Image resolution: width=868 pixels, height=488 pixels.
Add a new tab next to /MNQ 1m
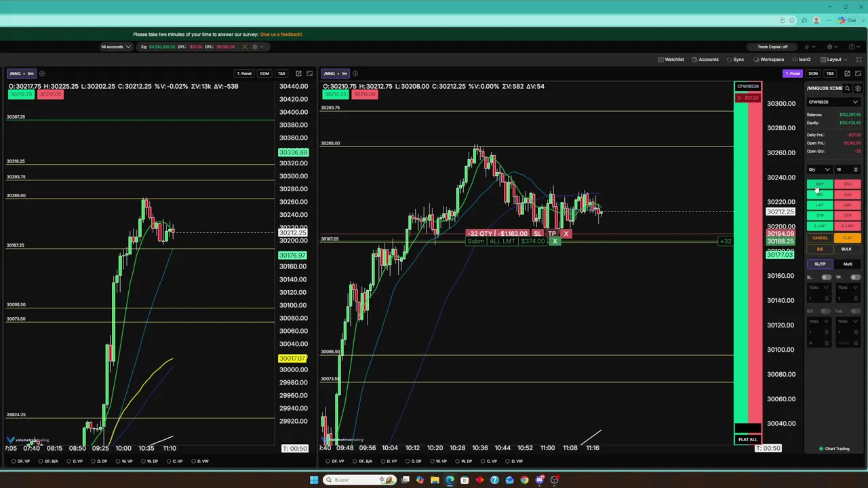356,73
